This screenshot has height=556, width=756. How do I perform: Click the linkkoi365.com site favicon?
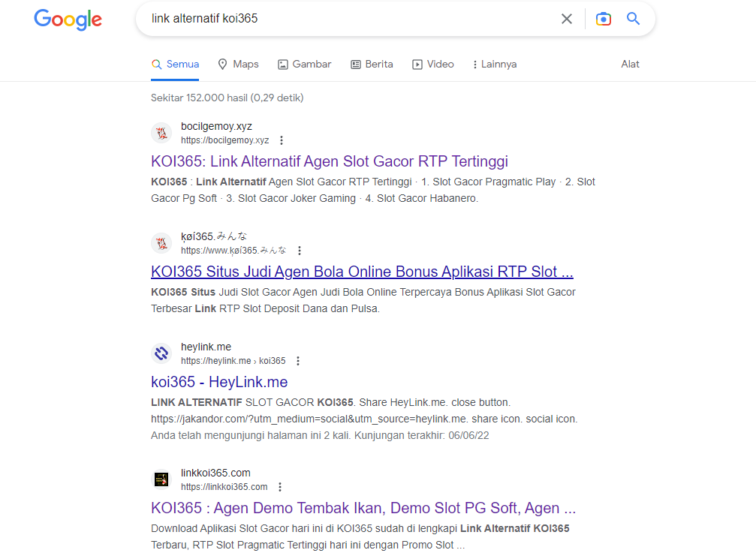[161, 479]
